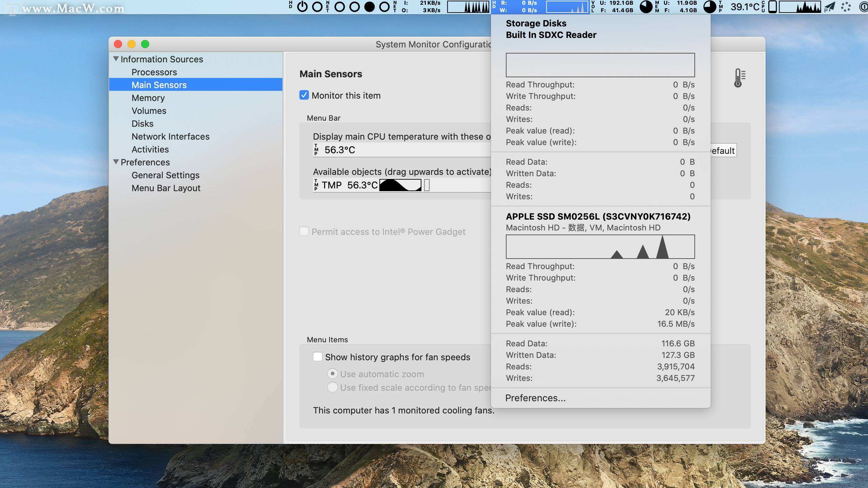
Task: Click the CPU load bar icon in menu bar
Action: pos(772,7)
